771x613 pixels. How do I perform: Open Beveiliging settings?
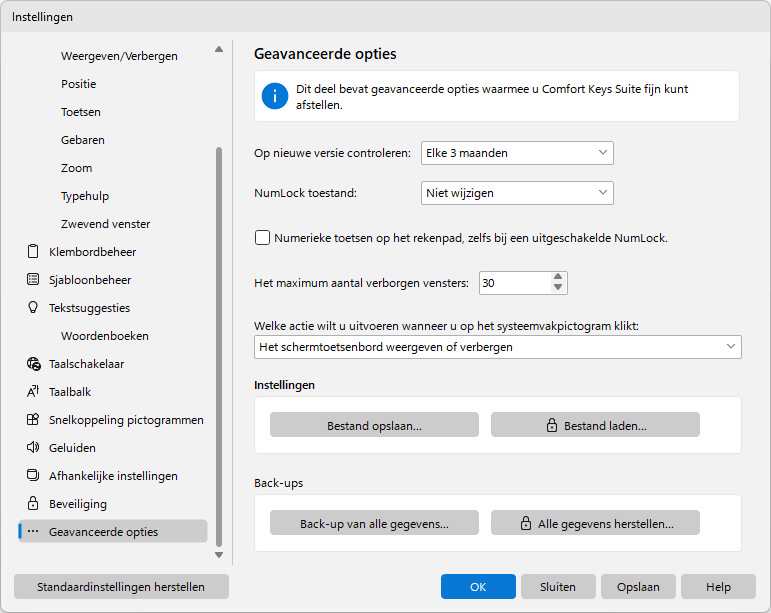tap(78, 504)
